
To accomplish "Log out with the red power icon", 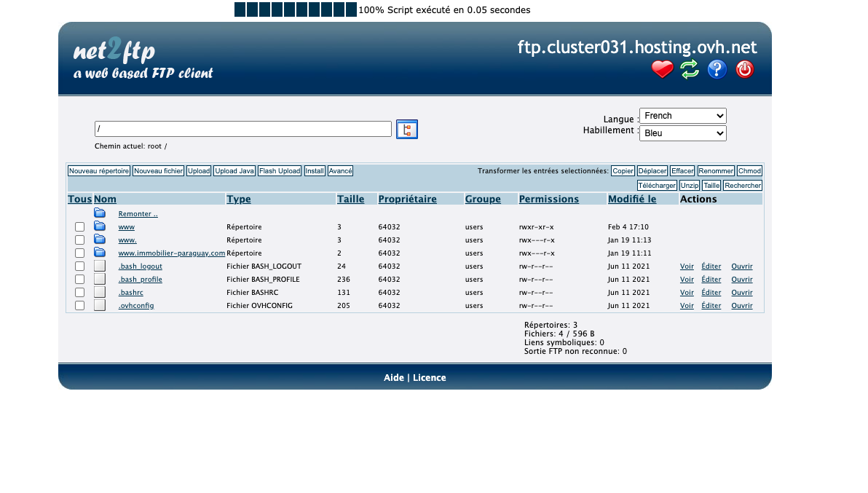I will (744, 70).
